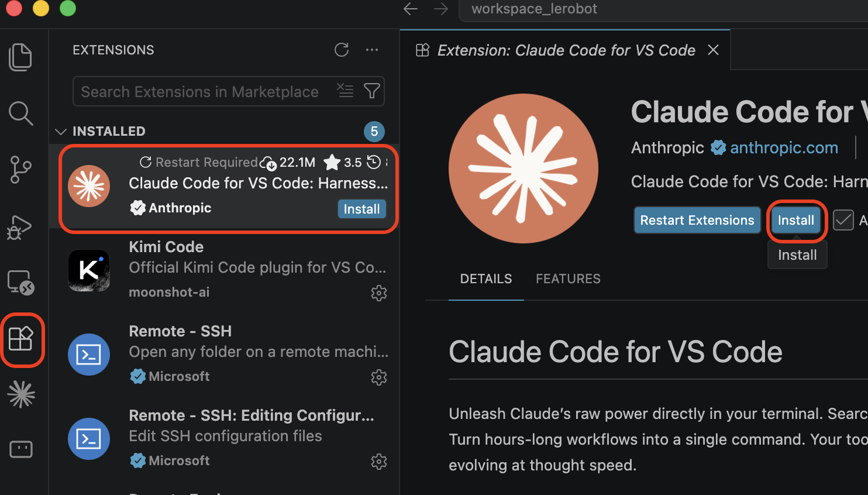
Task: Clear the extensions search results
Action: point(345,91)
